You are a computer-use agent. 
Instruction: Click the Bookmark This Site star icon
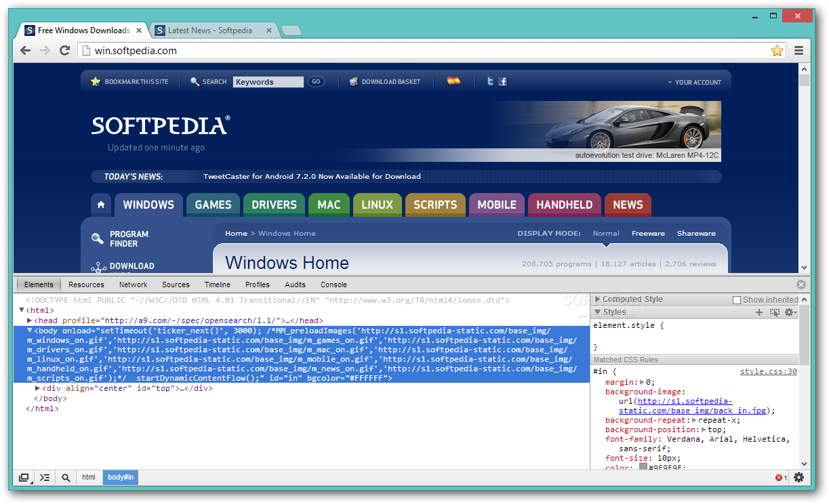(x=96, y=81)
